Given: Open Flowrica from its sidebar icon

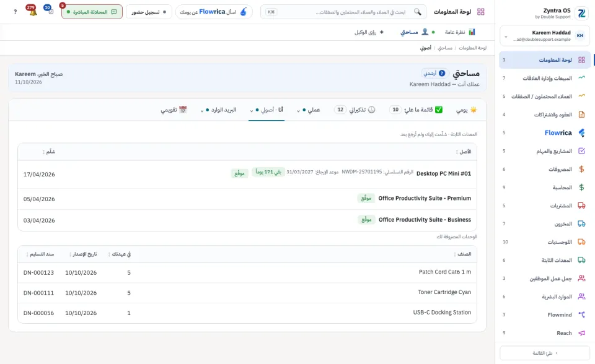Looking at the screenshot, I should (x=581, y=132).
